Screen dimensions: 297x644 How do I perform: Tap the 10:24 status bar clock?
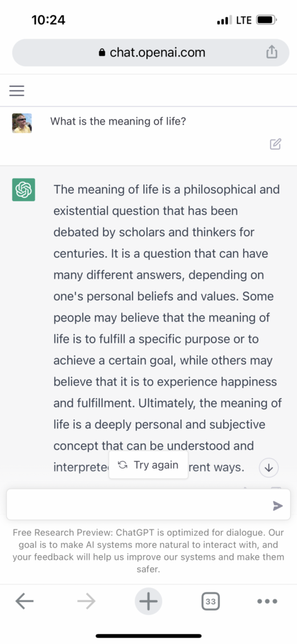48,19
